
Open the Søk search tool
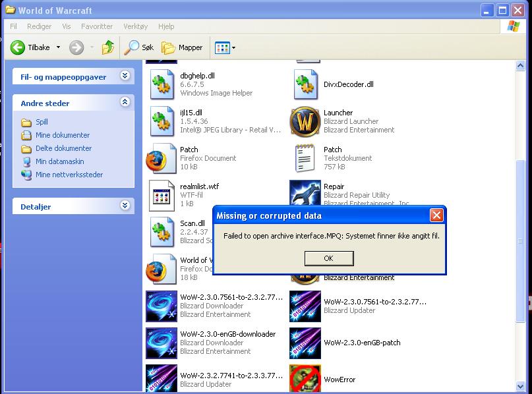click(138, 47)
